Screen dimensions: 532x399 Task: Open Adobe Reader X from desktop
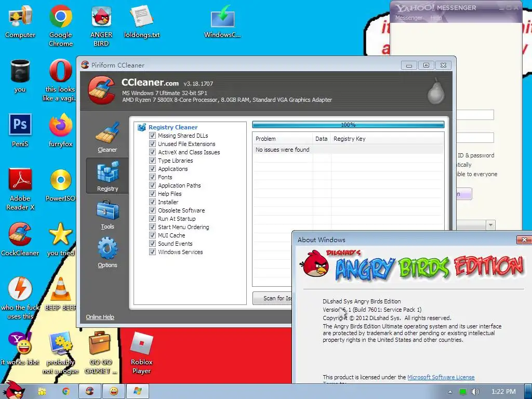click(20, 189)
